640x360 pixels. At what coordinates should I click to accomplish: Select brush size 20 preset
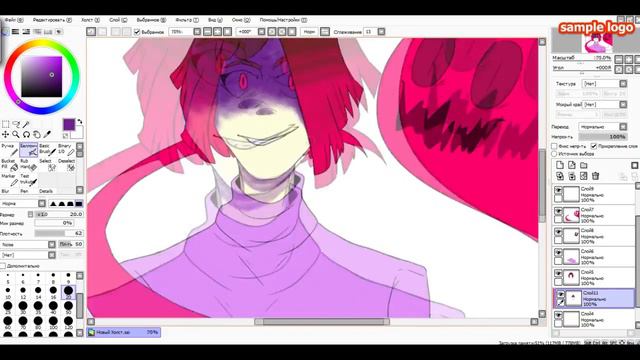click(x=68, y=291)
